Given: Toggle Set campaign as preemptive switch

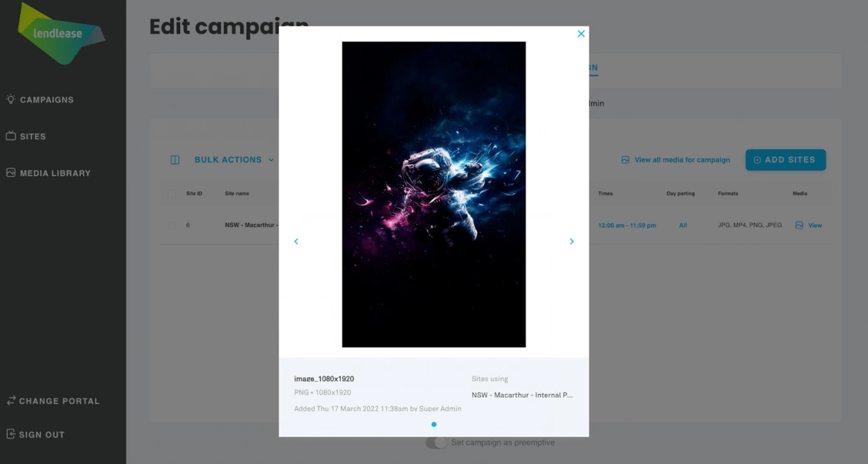Looking at the screenshot, I should click(x=437, y=443).
